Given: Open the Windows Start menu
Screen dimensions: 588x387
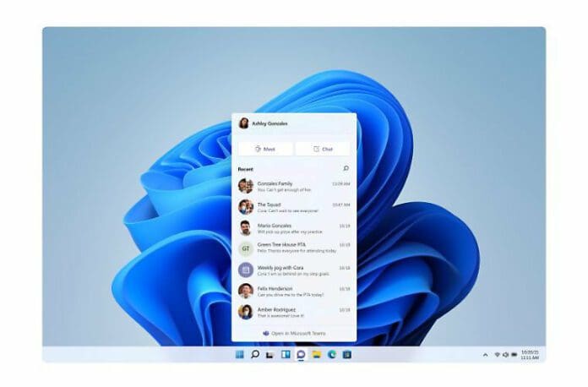Looking at the screenshot, I should coord(240,354).
